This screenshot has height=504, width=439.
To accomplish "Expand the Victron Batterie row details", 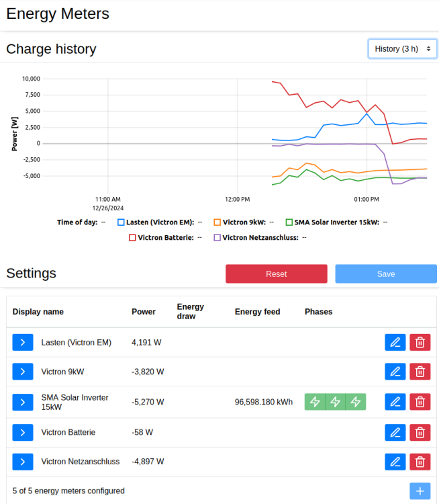I will pyautogui.click(x=22, y=432).
